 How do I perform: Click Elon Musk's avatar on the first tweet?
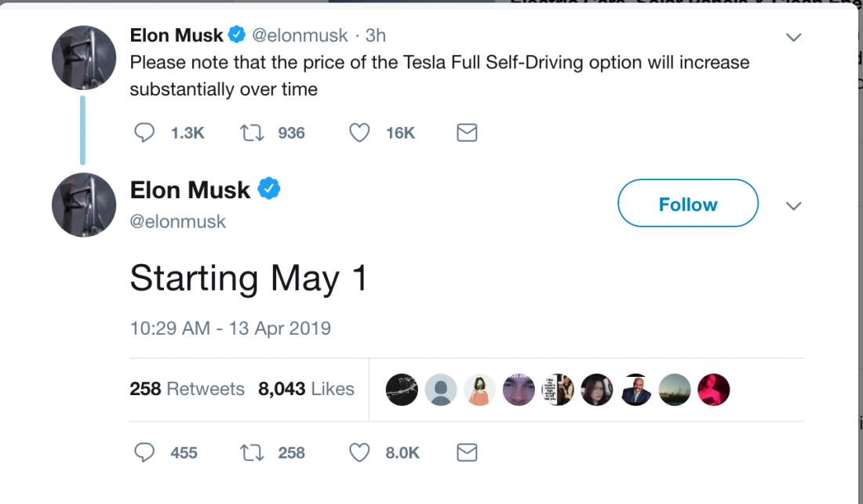84,56
